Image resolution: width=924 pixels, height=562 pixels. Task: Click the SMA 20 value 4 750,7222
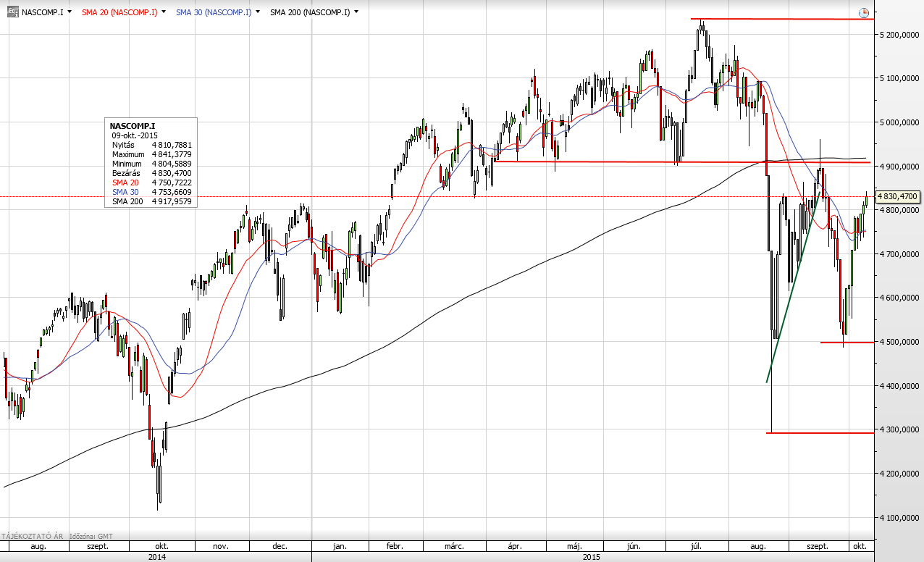[x=172, y=183]
